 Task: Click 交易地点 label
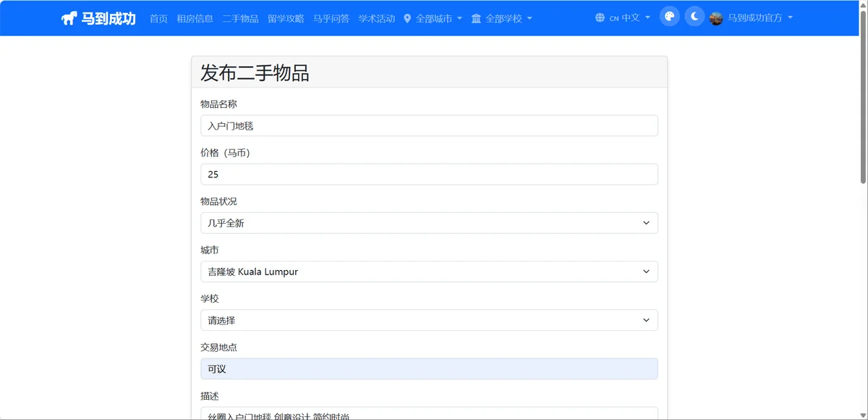pos(218,347)
